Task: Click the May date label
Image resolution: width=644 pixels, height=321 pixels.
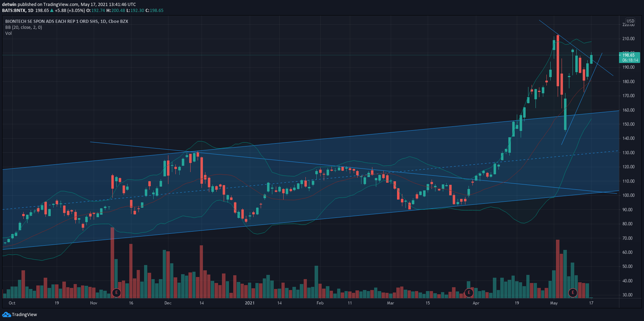Action: [x=554, y=303]
